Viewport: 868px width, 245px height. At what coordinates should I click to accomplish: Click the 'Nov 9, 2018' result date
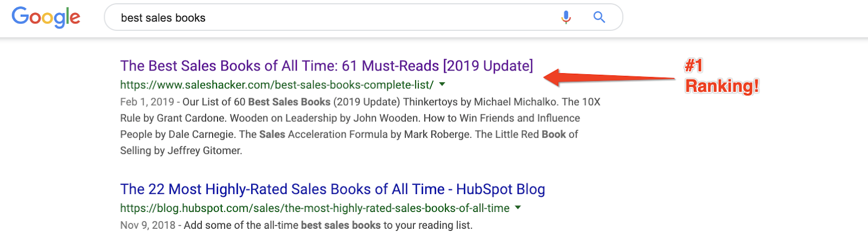coord(148,225)
